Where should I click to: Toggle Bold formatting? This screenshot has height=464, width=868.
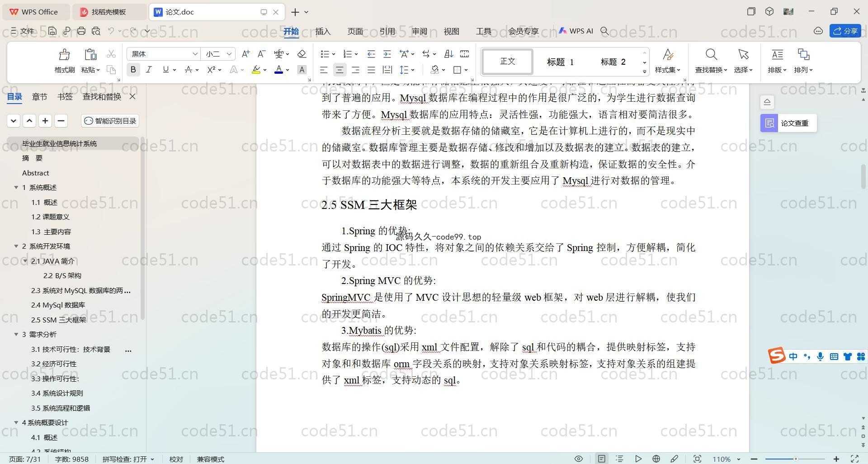tap(133, 70)
